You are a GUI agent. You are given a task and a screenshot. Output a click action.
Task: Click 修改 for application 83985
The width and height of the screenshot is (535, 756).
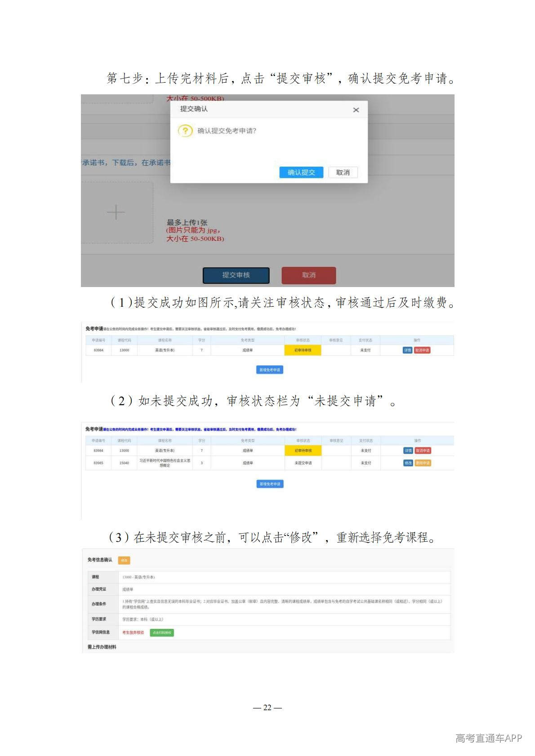pyautogui.click(x=408, y=463)
